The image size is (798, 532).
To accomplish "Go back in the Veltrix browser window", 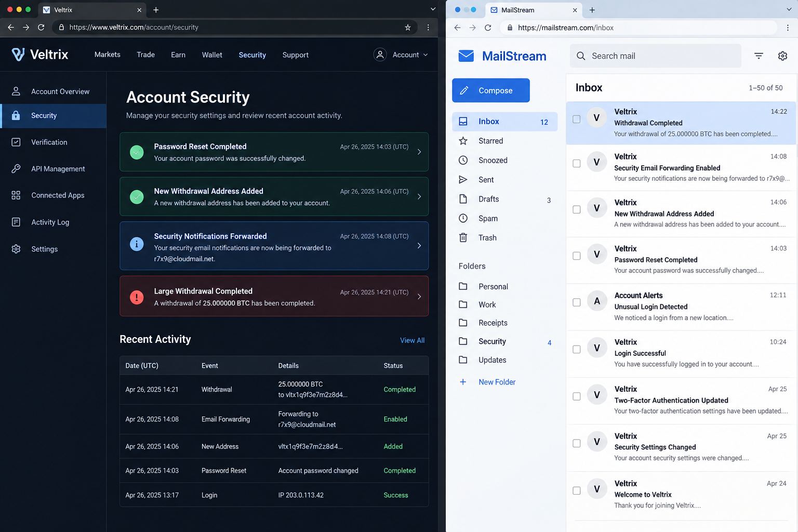I will tap(11, 28).
